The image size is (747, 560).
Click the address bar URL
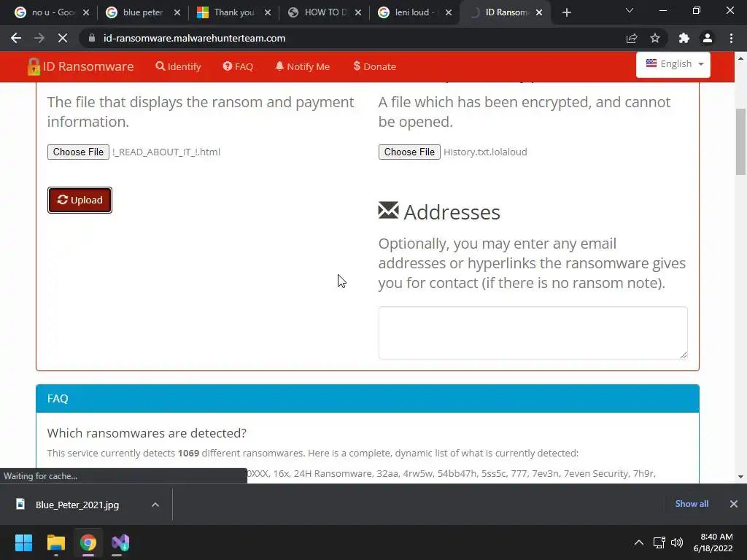[x=194, y=38]
